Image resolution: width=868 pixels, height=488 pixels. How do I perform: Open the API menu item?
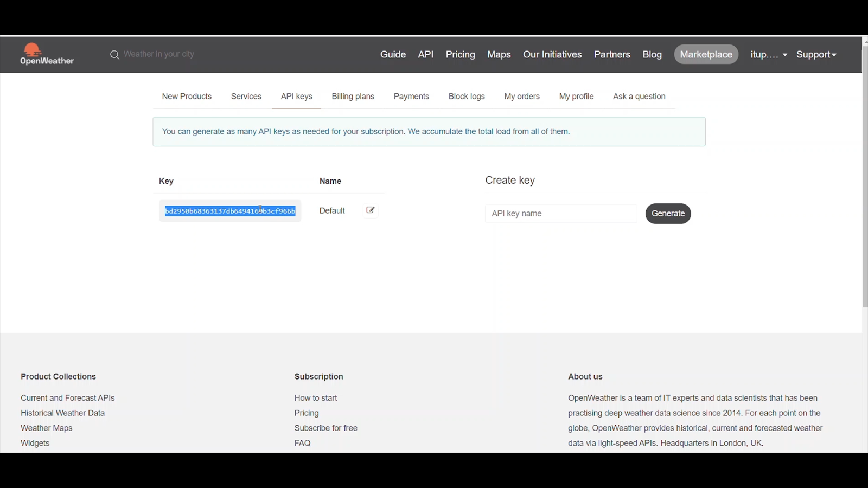coord(426,54)
